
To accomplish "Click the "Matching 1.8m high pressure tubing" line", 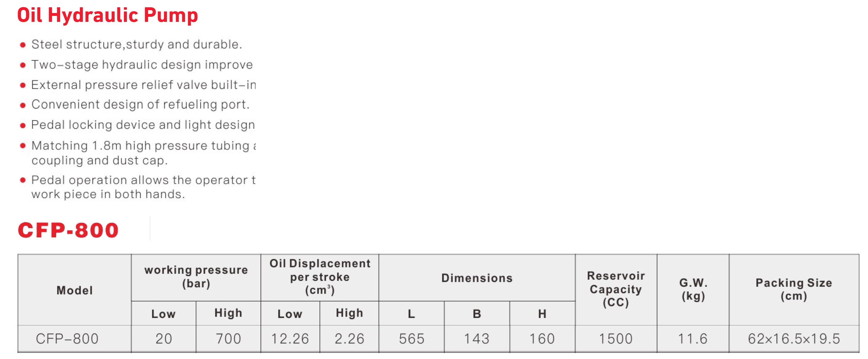I will 143,146.
